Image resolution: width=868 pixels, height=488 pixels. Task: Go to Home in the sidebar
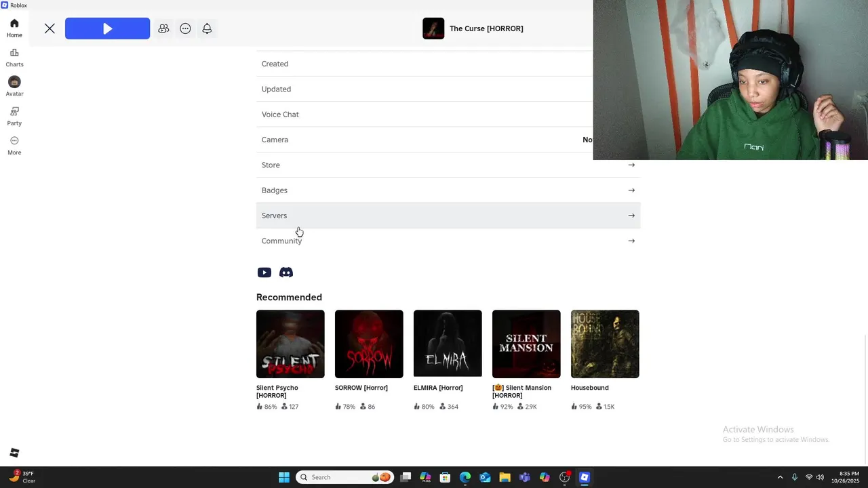tap(14, 28)
